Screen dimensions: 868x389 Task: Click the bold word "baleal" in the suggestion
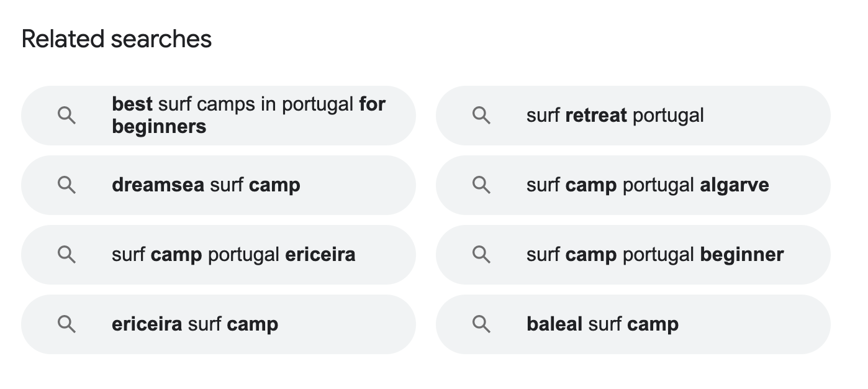554,324
